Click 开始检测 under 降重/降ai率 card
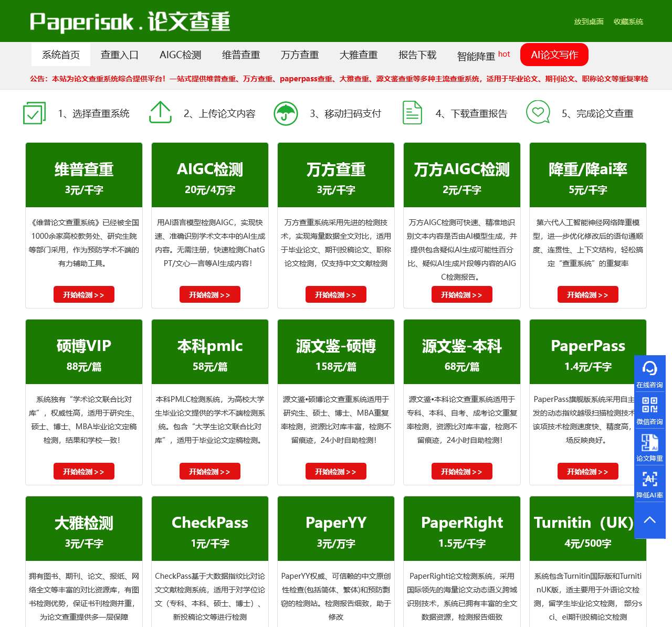 (588, 295)
